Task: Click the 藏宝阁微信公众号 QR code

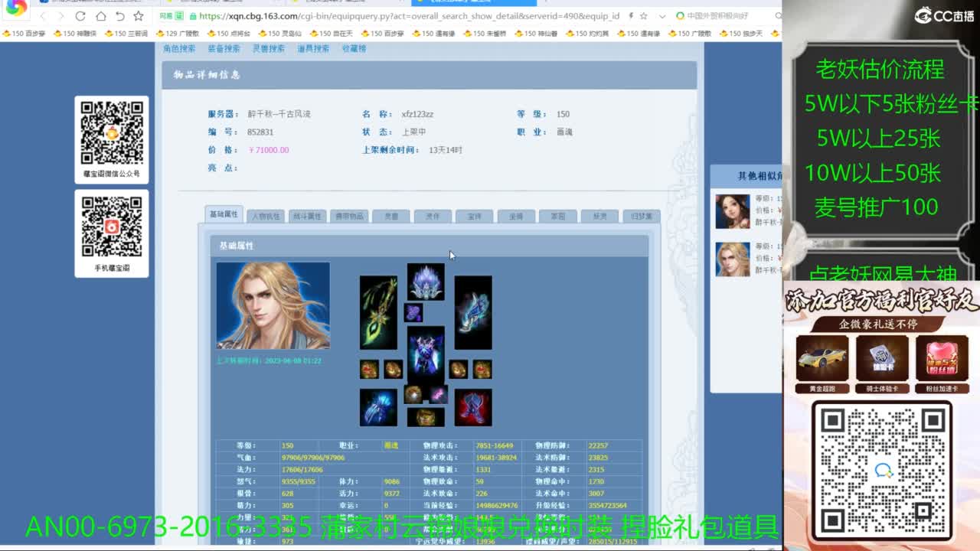Action: pyautogui.click(x=112, y=132)
